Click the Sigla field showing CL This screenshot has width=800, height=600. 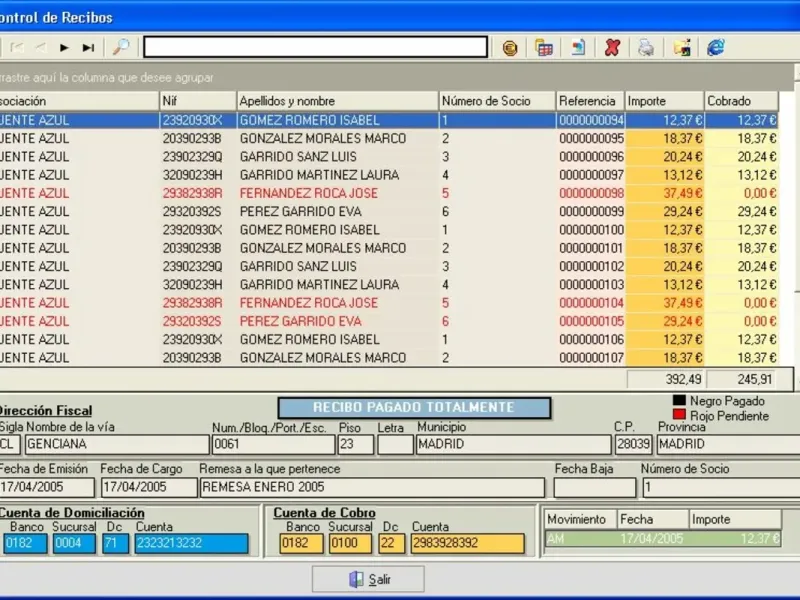(9, 444)
